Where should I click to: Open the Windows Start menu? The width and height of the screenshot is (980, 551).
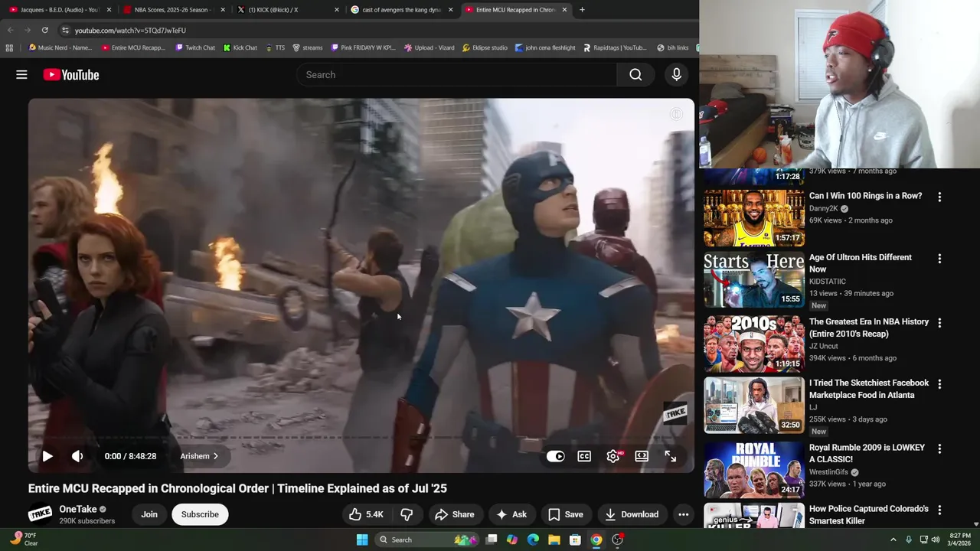tap(362, 540)
